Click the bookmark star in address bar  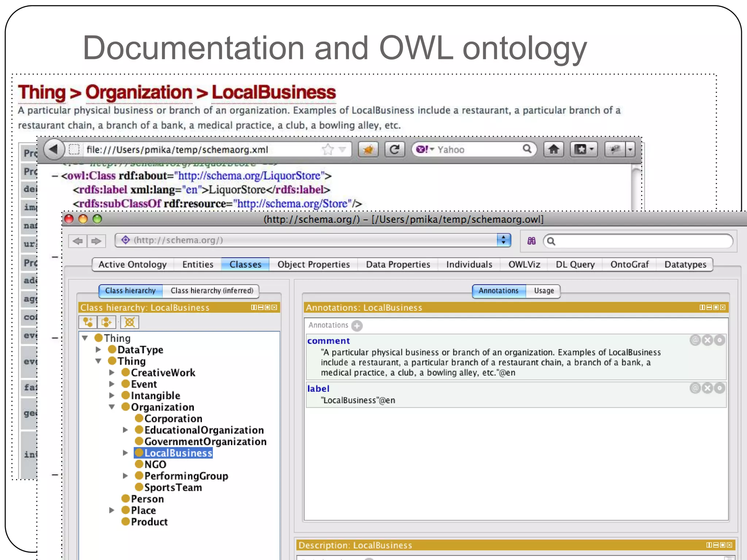click(328, 149)
